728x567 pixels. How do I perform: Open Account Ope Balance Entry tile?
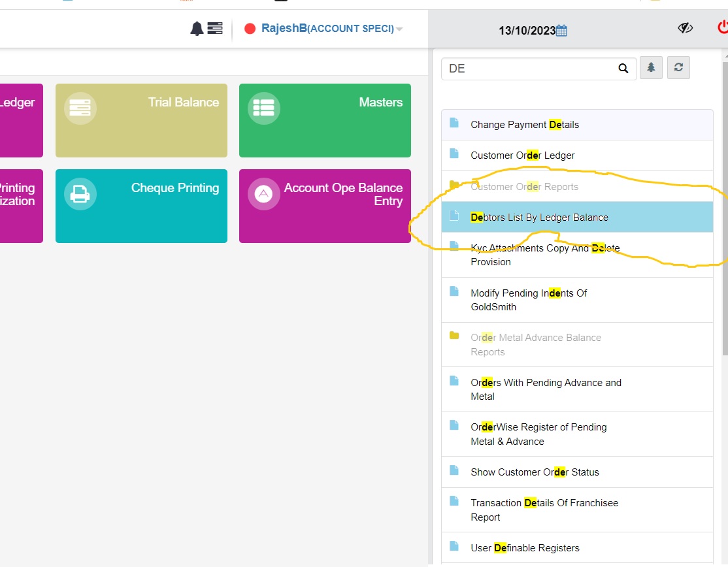325,206
